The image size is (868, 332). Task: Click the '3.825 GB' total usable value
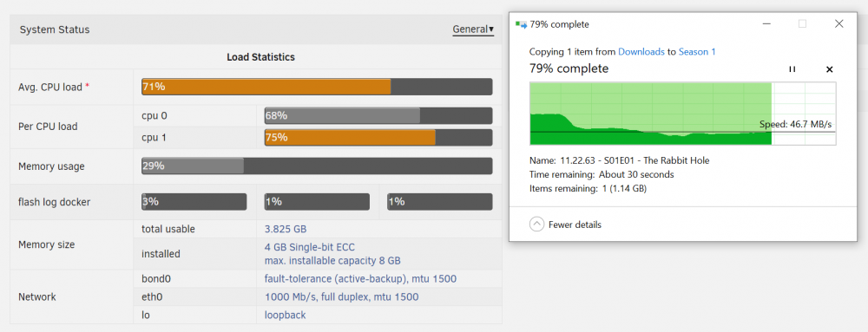point(286,229)
